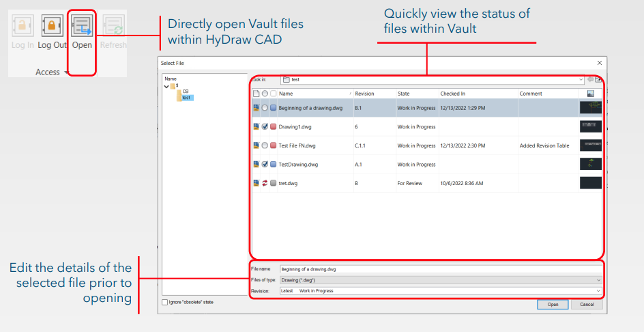Enable Ignore "obsolete" state checkbox
Screen dimensions: 644x332
tap(165, 303)
